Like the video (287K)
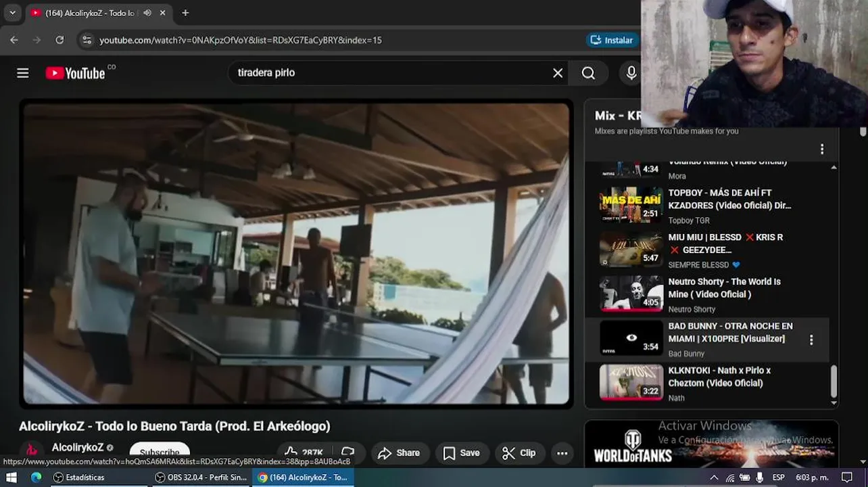This screenshot has width=868, height=487. (x=304, y=453)
